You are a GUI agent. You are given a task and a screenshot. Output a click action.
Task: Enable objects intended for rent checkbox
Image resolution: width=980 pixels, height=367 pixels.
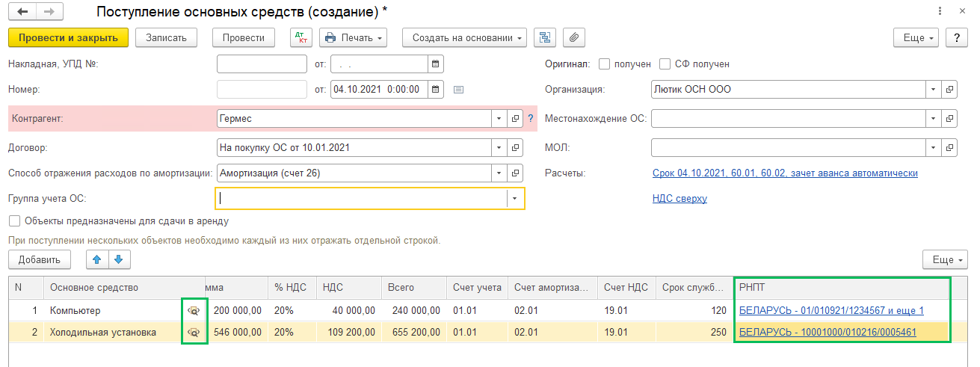13,221
